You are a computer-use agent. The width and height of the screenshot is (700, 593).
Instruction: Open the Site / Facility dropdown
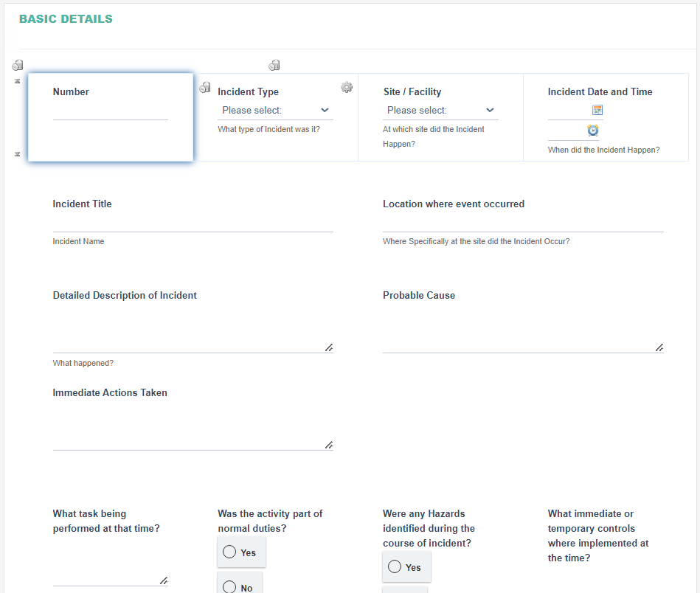click(440, 111)
